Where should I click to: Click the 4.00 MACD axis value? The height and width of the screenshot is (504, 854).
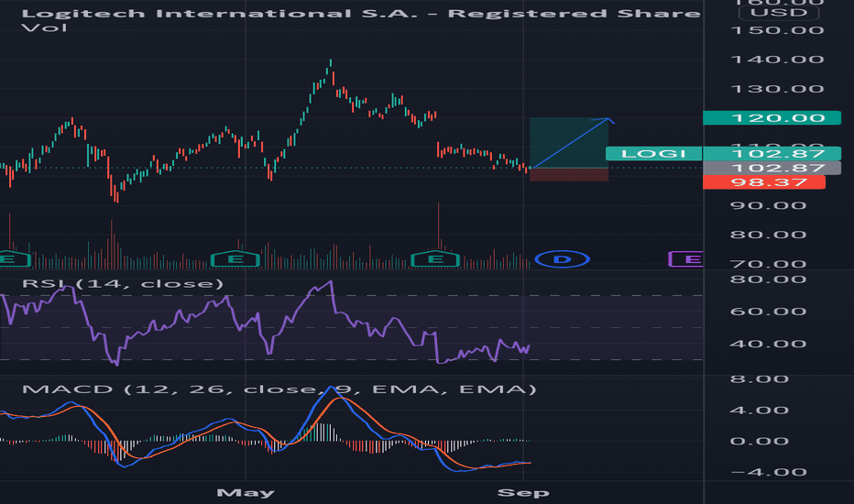760,411
